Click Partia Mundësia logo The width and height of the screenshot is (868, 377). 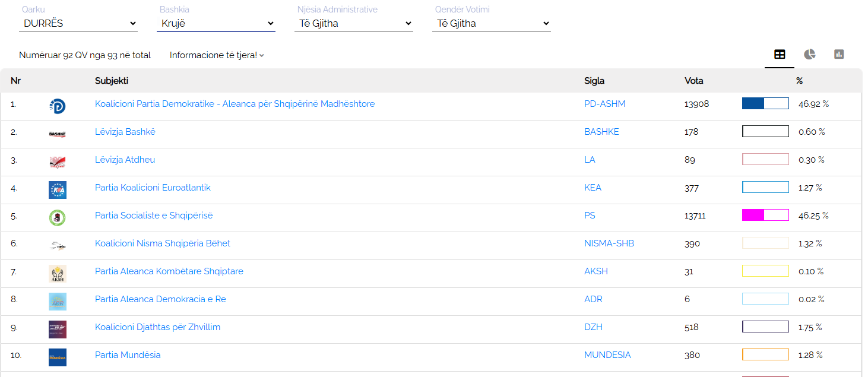[58, 357]
